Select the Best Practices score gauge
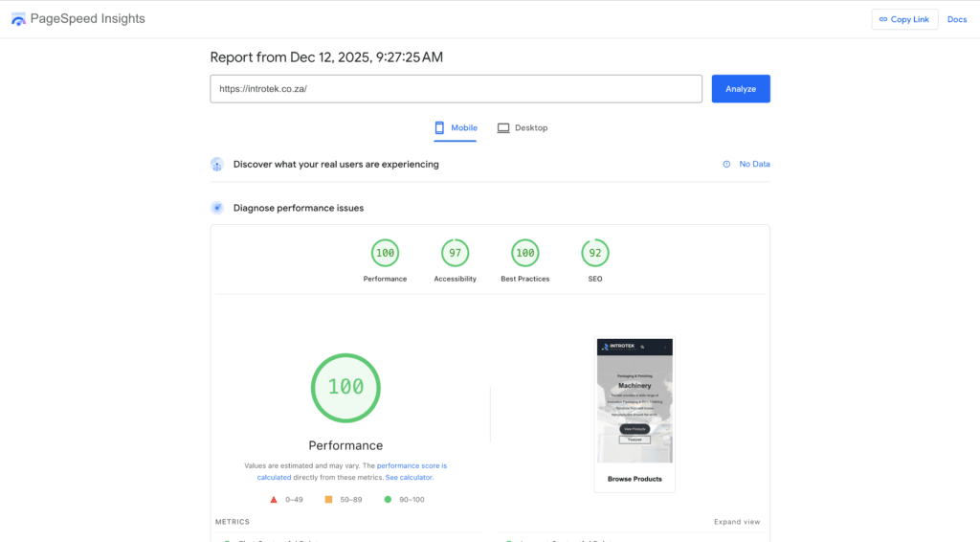 [x=525, y=253]
